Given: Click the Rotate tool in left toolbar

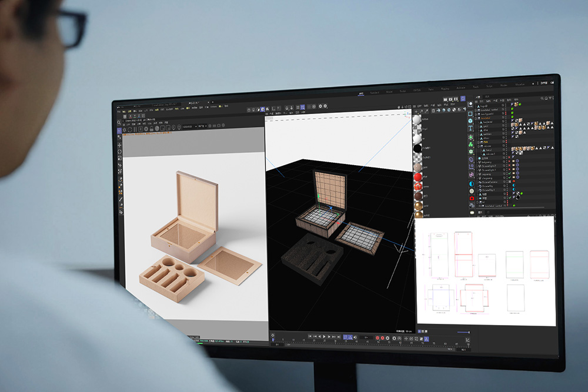Looking at the screenshot, I should (x=120, y=152).
